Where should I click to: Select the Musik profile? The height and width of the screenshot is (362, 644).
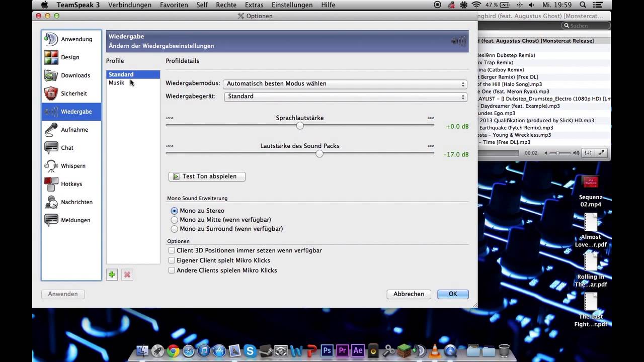coord(133,83)
